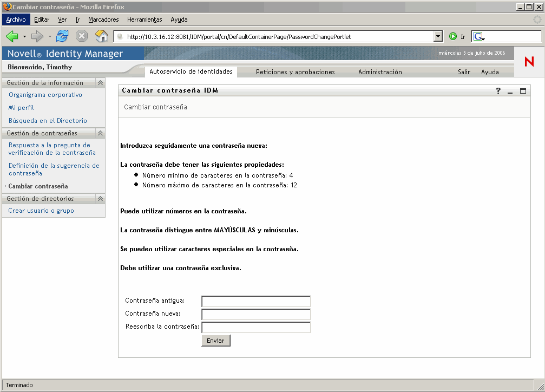
Task: Click the Google search box
Action: pyautogui.click(x=513, y=36)
